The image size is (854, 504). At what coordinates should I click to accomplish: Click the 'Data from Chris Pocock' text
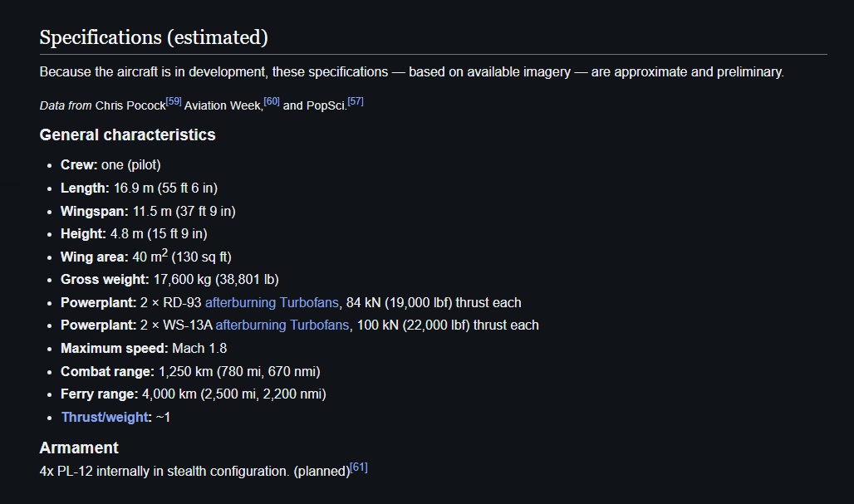click(102, 105)
